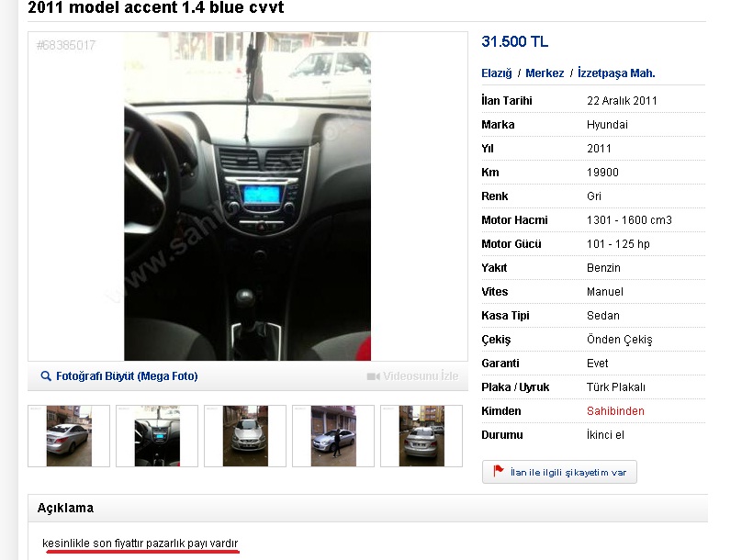Select the first thumbnail, silver car side view

click(x=69, y=436)
